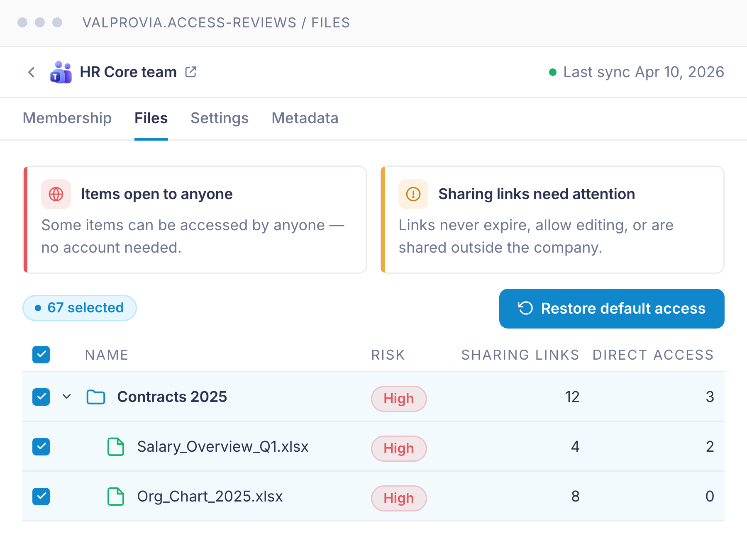Click sharing links count 12 for Contracts 2025

(572, 397)
